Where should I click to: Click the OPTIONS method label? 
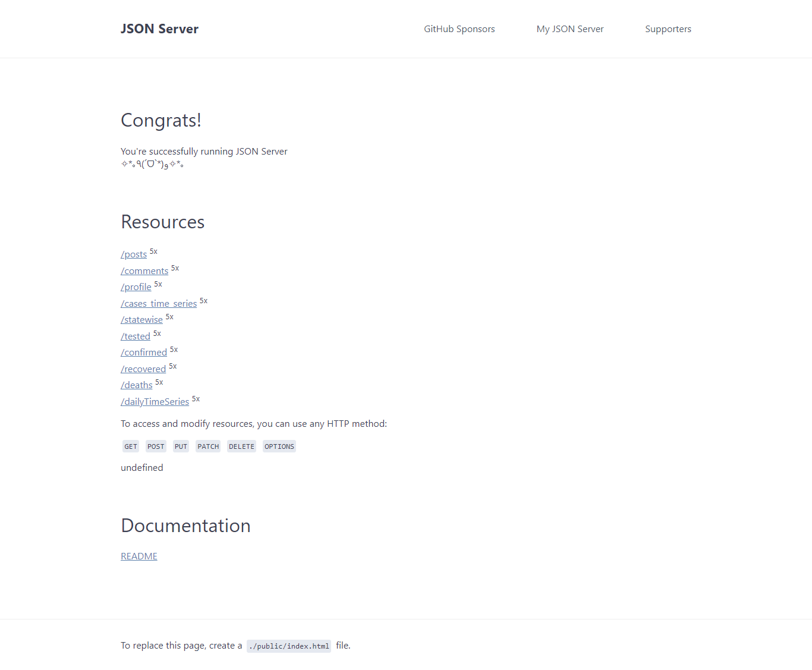point(279,446)
